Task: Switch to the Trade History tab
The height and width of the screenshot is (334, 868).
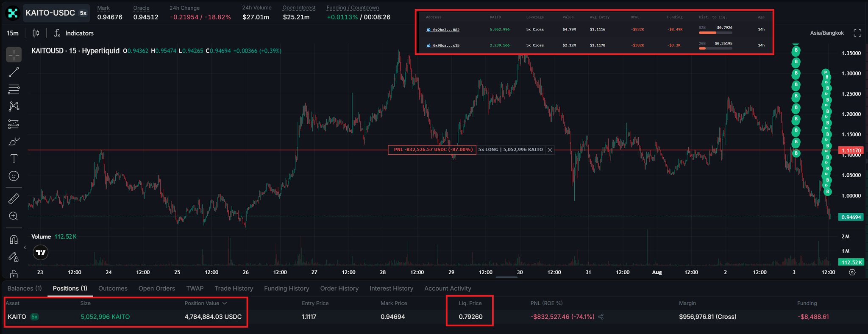Action: click(x=234, y=288)
